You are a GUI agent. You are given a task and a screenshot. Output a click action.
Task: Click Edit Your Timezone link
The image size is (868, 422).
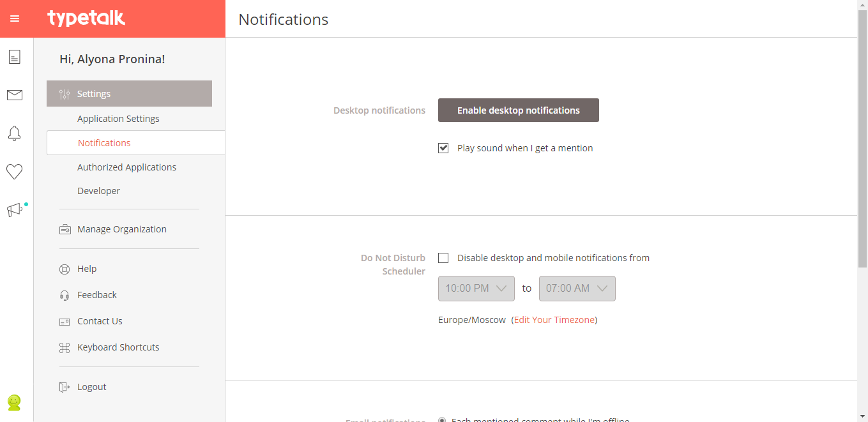(554, 320)
